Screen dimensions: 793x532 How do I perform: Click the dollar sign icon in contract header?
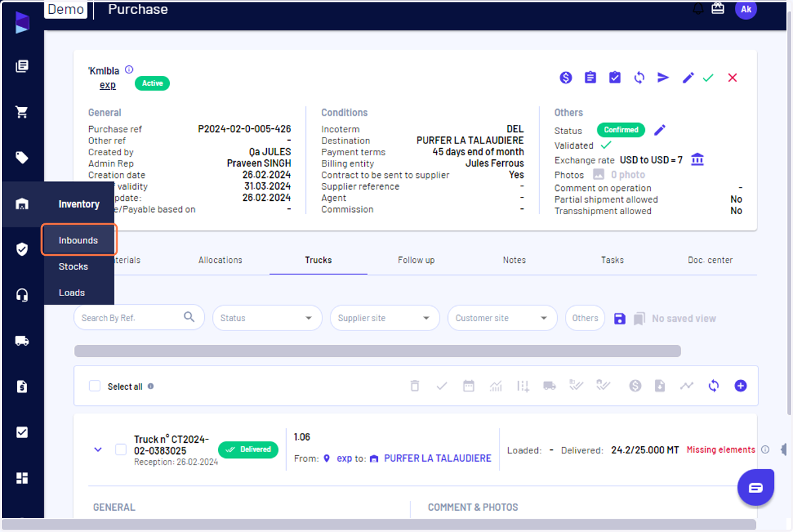click(566, 77)
